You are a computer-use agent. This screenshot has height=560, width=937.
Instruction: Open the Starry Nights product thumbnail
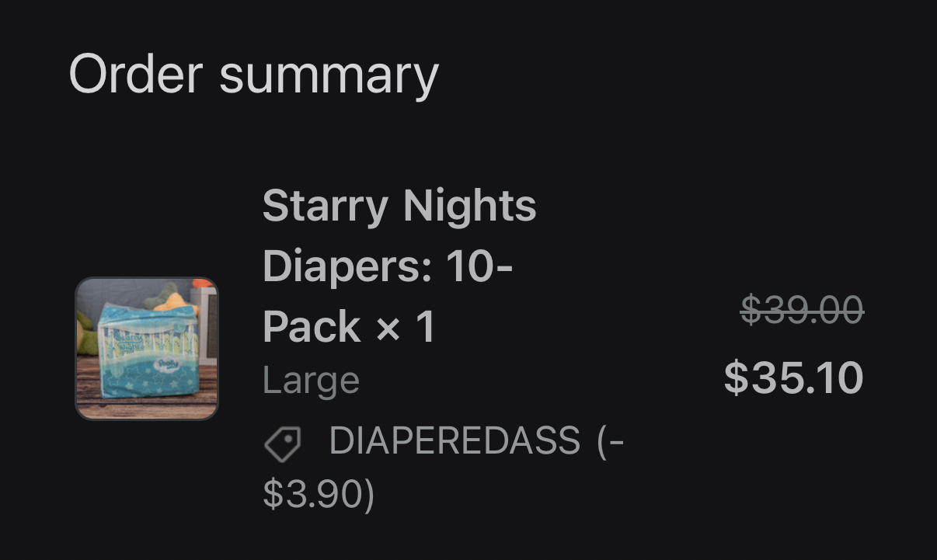(x=147, y=349)
